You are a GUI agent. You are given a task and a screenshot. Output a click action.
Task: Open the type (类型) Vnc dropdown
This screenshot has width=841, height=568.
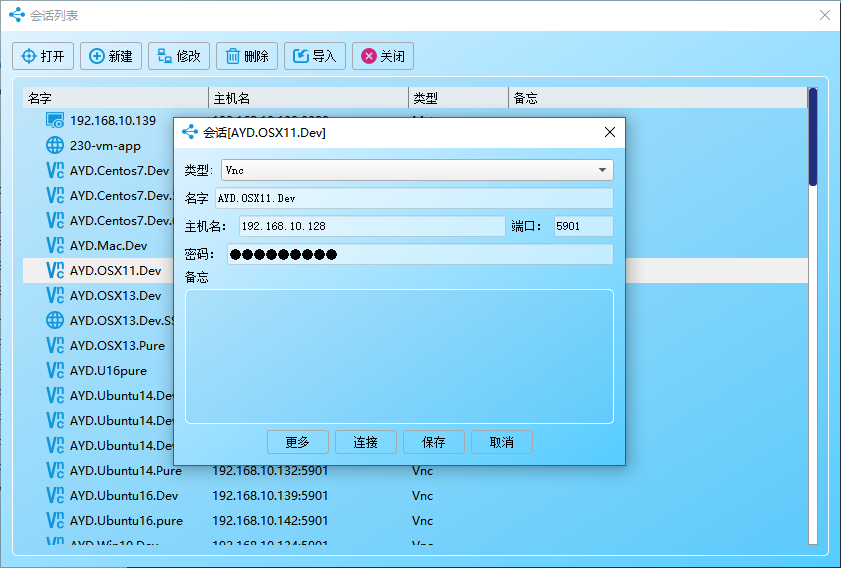point(416,170)
